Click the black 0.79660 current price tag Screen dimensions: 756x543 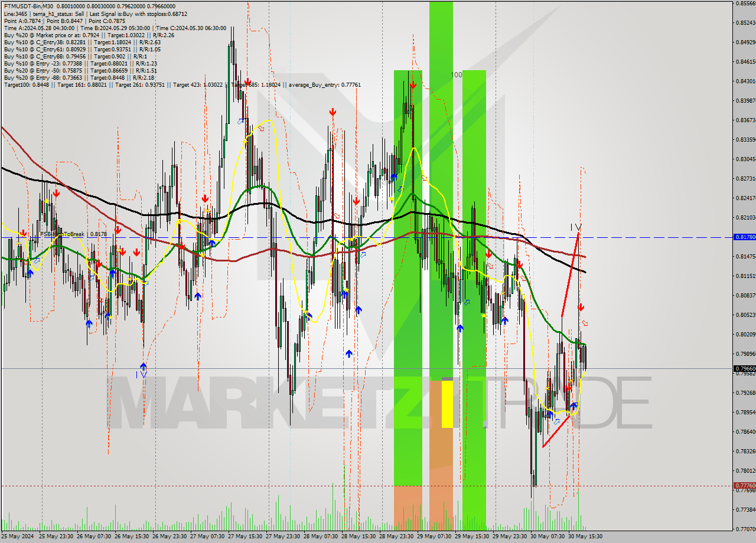click(x=744, y=368)
